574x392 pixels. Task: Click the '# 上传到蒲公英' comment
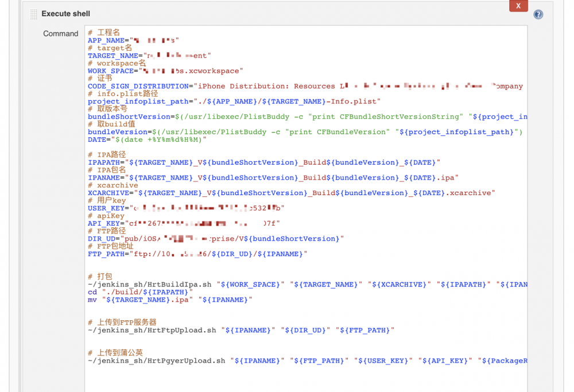pyautogui.click(x=115, y=353)
